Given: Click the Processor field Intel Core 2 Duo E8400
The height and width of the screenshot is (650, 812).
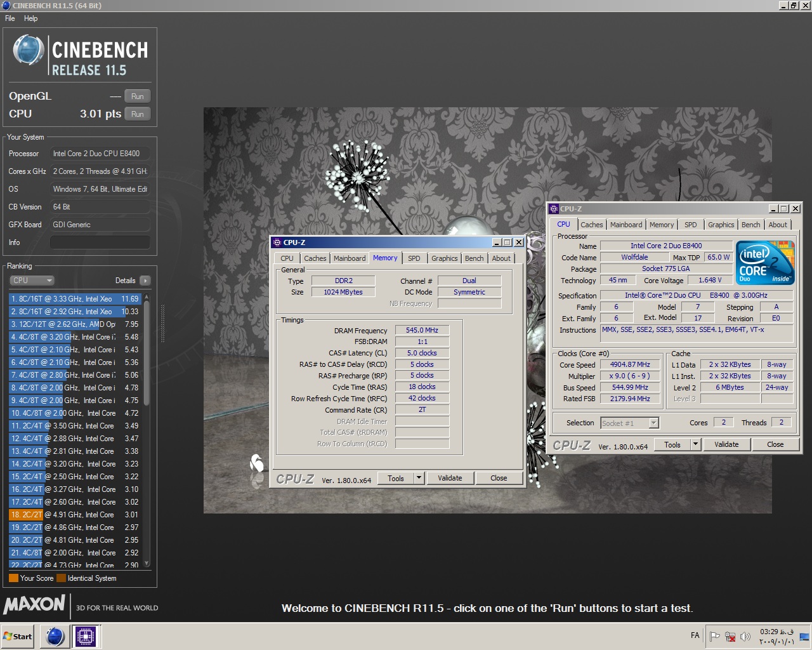Looking at the screenshot, I should click(x=100, y=154).
